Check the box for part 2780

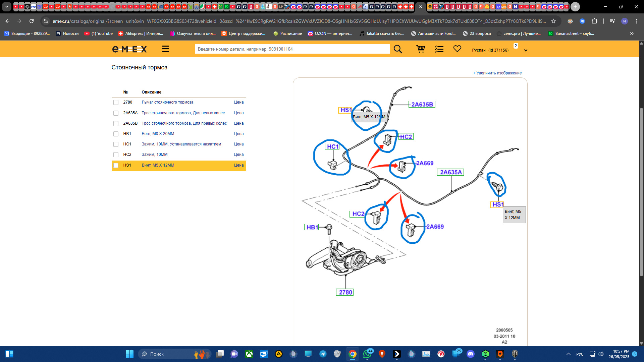pyautogui.click(x=116, y=103)
